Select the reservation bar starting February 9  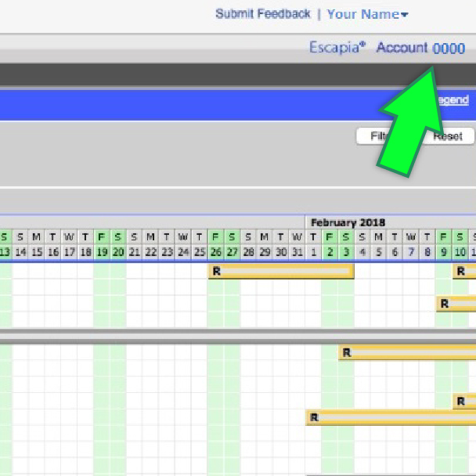(x=456, y=304)
